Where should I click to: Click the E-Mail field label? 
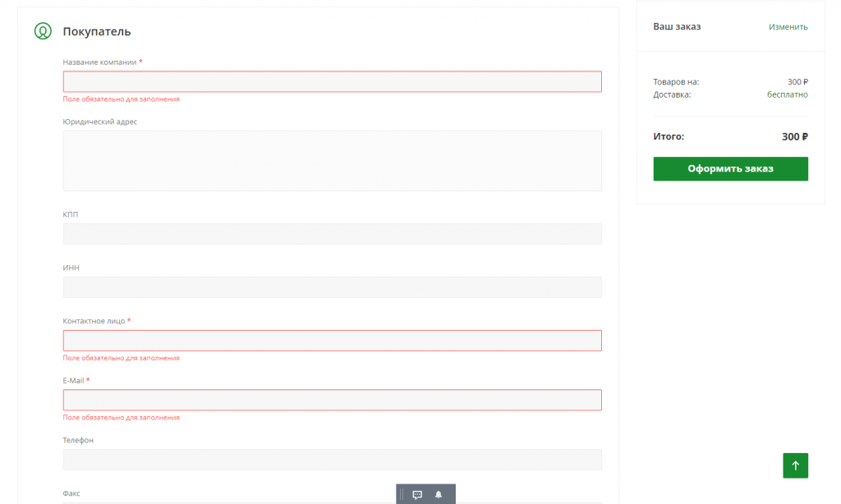pos(73,381)
